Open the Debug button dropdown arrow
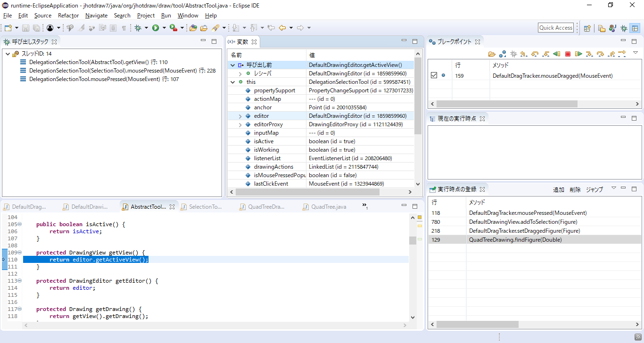Screen dimensions: 644x343 point(146,28)
